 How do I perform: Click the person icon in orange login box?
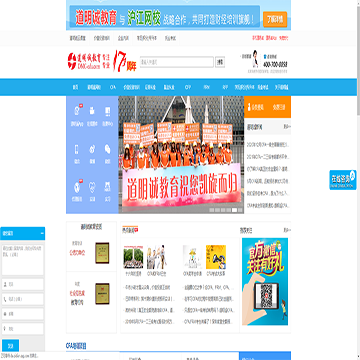[x=248, y=107]
